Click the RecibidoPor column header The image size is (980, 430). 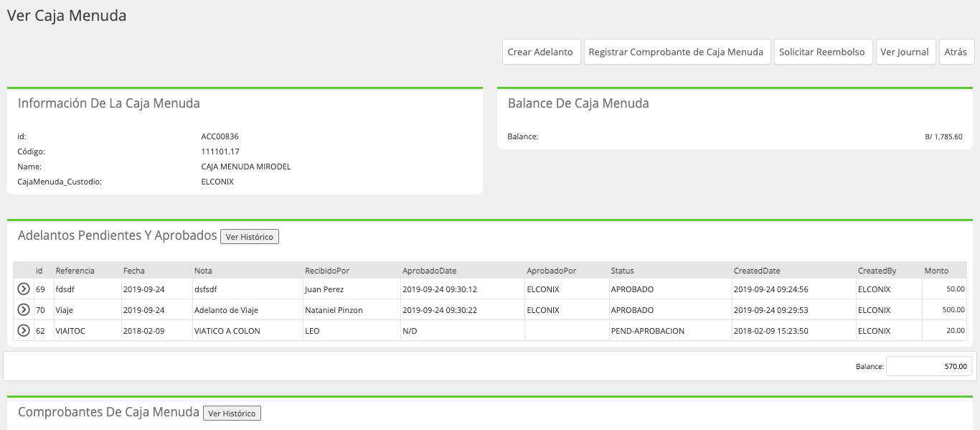tap(327, 271)
